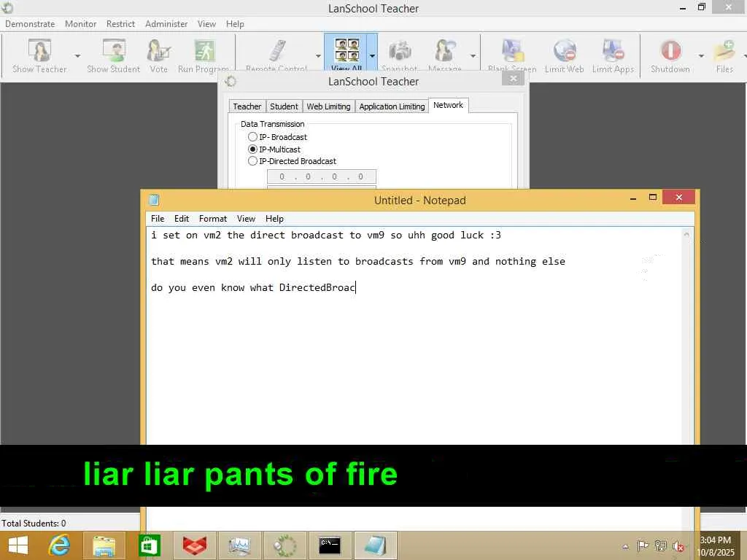The height and width of the screenshot is (560, 747).
Task: Open the Demonstrate menu
Action: (x=30, y=24)
